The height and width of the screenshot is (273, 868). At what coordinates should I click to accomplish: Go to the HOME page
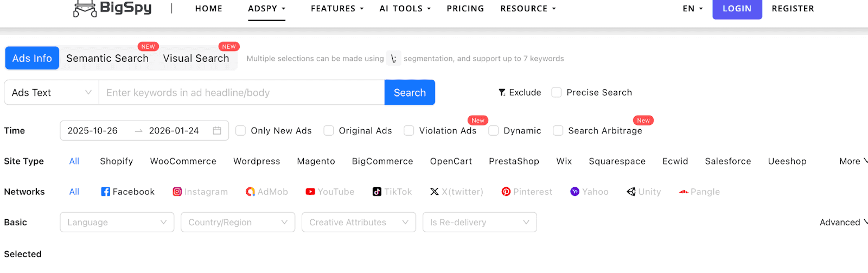pos(209,9)
